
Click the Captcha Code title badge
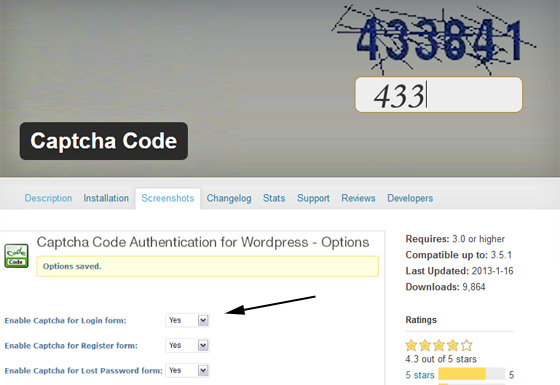(x=104, y=141)
